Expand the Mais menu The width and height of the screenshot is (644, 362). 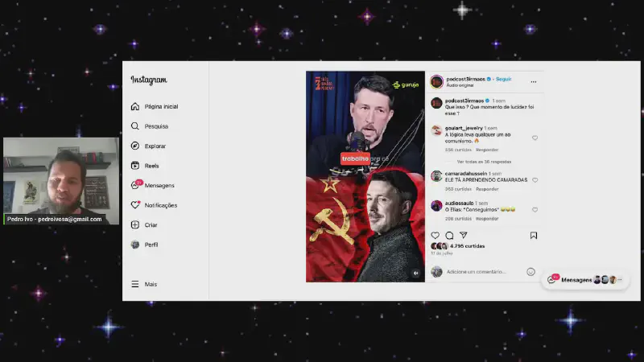(x=144, y=284)
